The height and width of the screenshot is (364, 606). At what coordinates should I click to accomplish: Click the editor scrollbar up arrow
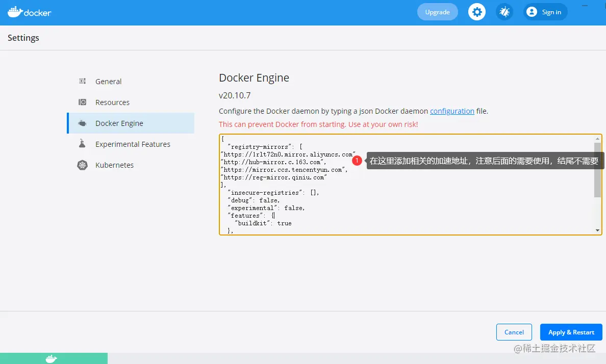pyautogui.click(x=597, y=138)
